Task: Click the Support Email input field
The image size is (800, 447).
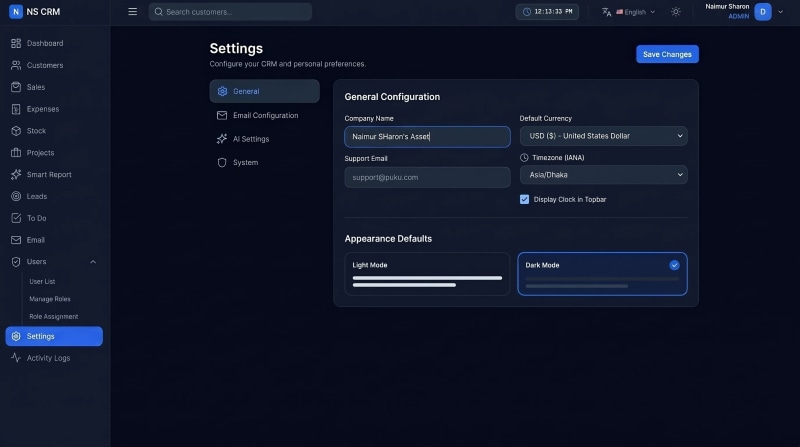Action: pos(428,178)
